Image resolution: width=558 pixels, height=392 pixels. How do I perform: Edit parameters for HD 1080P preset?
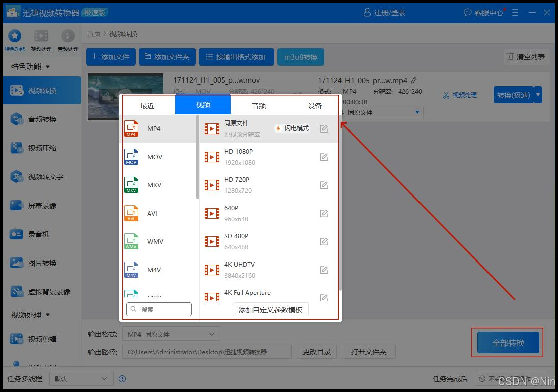(x=324, y=157)
